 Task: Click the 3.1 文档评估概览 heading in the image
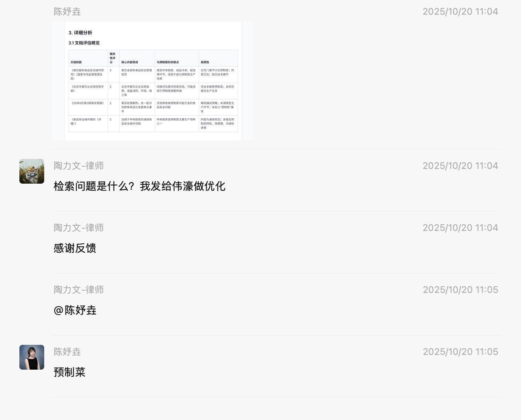click(84, 43)
